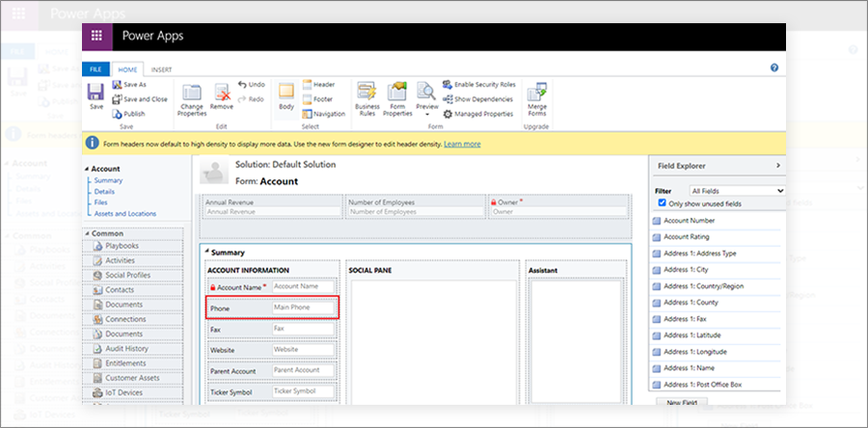Click the Merge Forms icon
The width and height of the screenshot is (868, 428).
537,93
